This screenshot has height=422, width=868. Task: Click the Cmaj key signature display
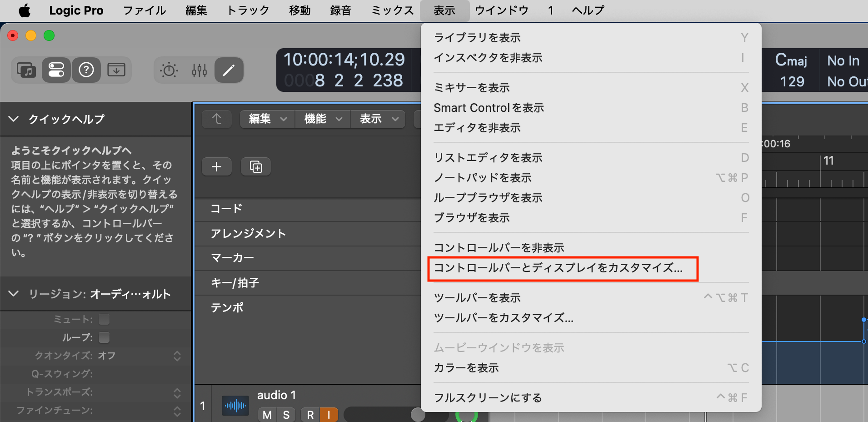pos(791,60)
